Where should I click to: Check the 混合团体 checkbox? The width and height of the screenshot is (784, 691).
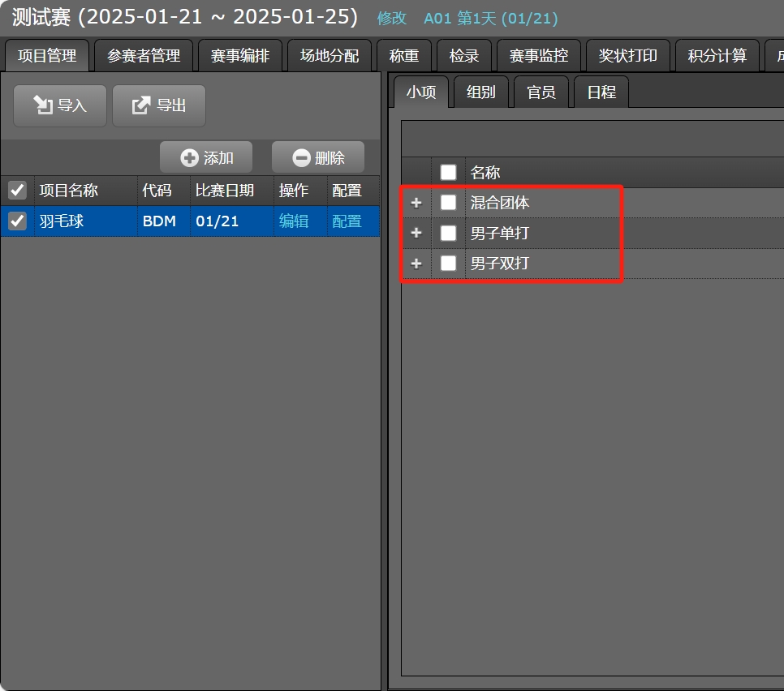448,203
